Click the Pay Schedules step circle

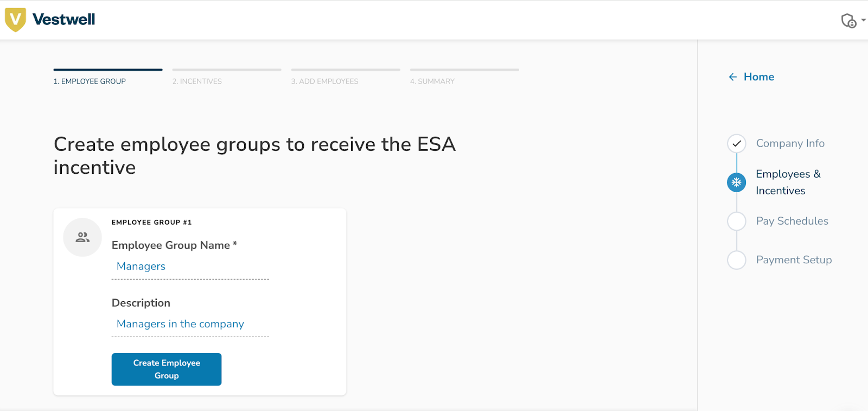tap(736, 222)
